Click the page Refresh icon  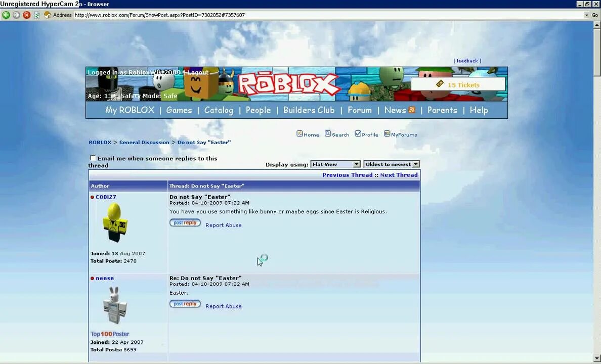[37, 15]
